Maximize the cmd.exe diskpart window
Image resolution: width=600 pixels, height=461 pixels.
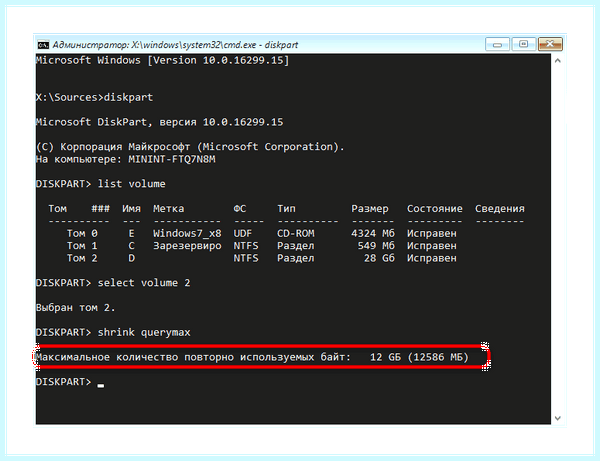523,44
